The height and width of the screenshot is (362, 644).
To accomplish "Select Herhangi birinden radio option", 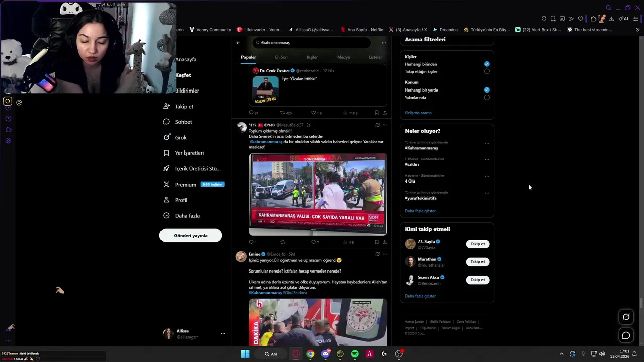I will [487, 64].
